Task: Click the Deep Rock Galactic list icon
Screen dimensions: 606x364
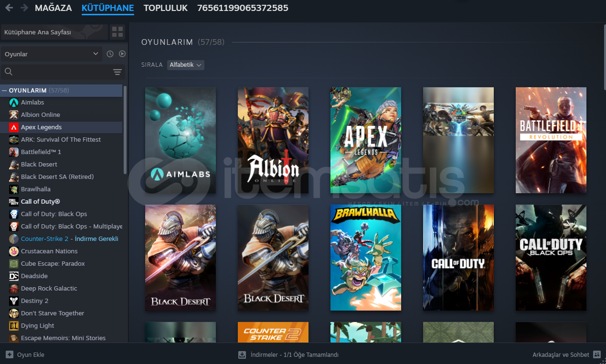Action: [x=14, y=289]
